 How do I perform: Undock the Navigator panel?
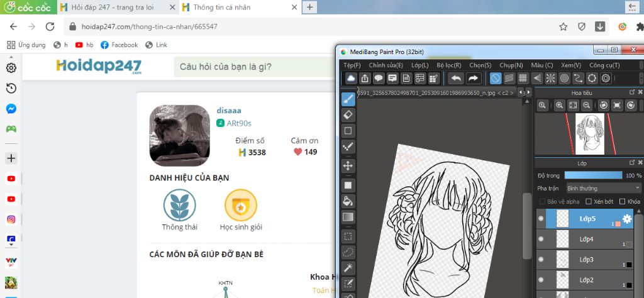(632, 93)
